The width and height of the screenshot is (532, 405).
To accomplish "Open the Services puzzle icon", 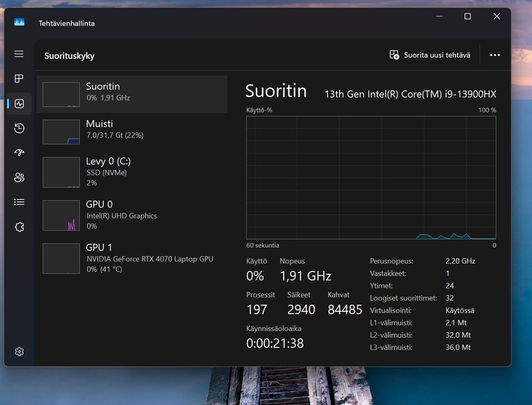I will point(19,227).
